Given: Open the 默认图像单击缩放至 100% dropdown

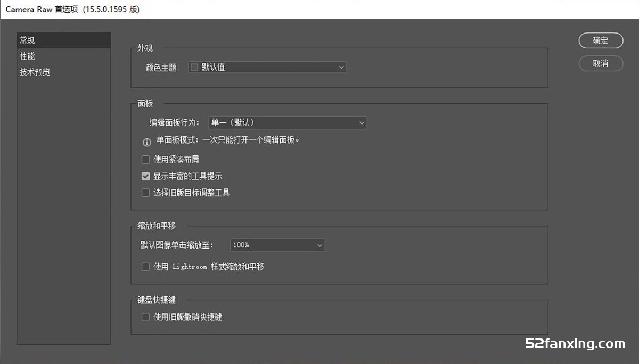Looking at the screenshot, I should [x=277, y=245].
